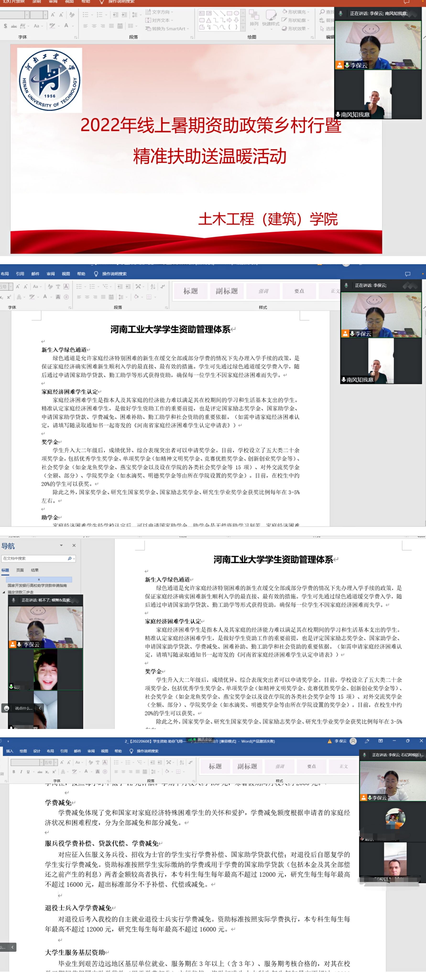Toggle strikethrough abc in bottom Word window
The width and height of the screenshot is (426, 980).
39,772
